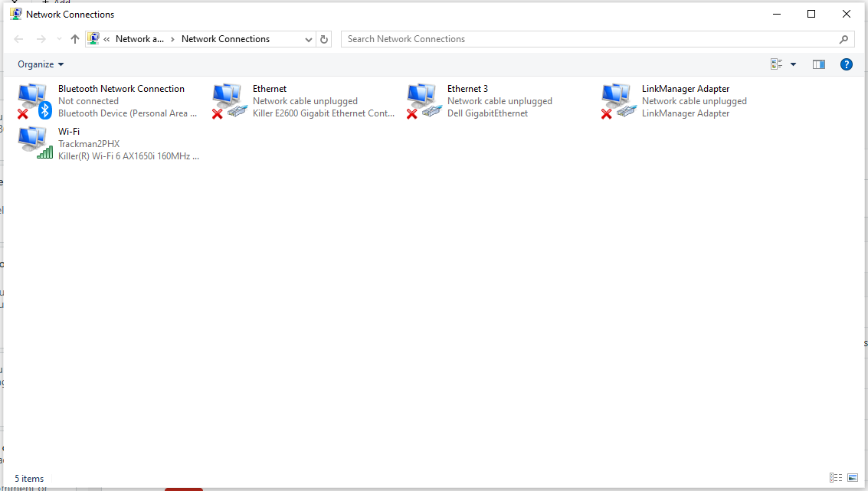
Task: Click the Network a... breadcrumb segment
Action: (x=140, y=38)
